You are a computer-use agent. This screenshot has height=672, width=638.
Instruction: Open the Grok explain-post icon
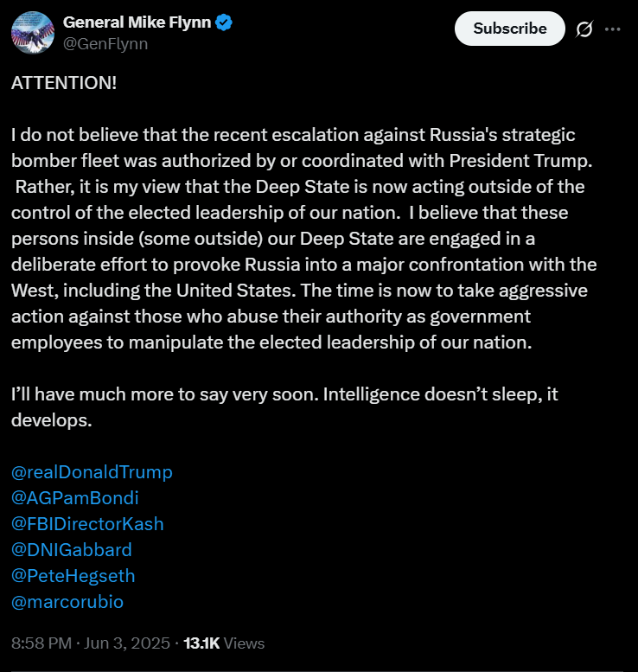pyautogui.click(x=584, y=29)
